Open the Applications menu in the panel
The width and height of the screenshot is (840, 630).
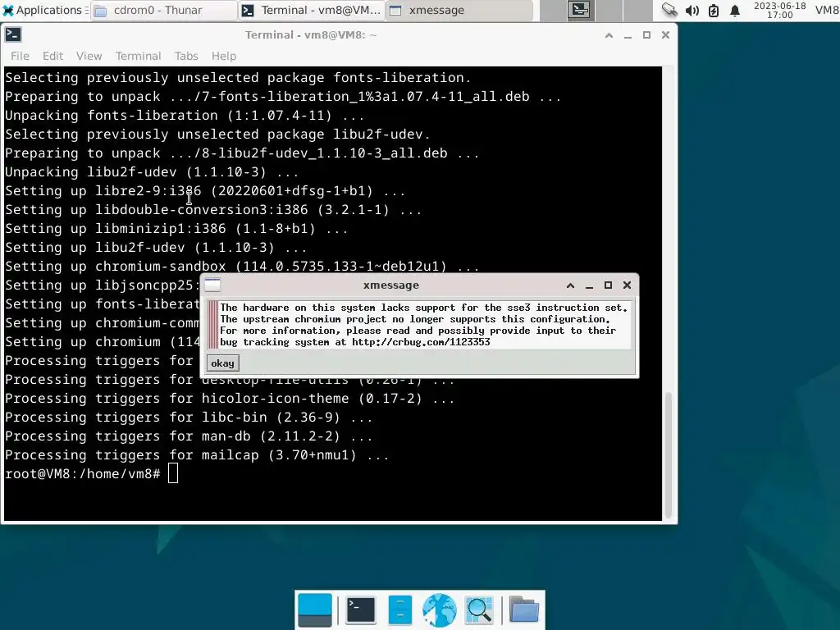[43, 10]
